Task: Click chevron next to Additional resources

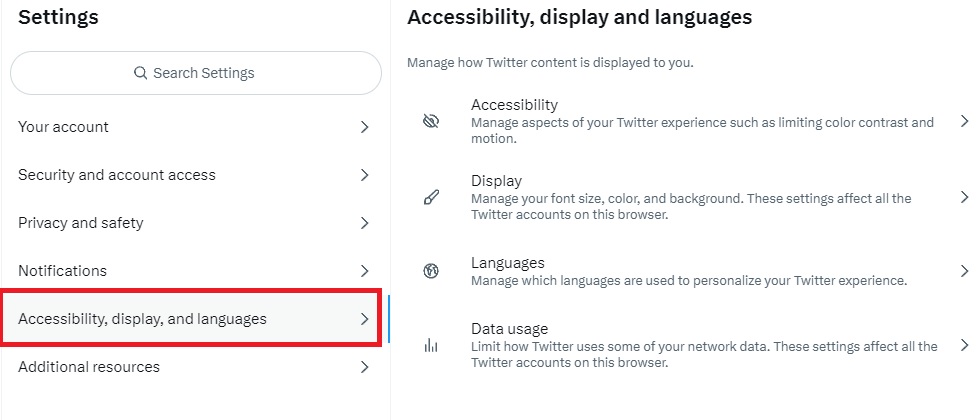Action: click(365, 367)
